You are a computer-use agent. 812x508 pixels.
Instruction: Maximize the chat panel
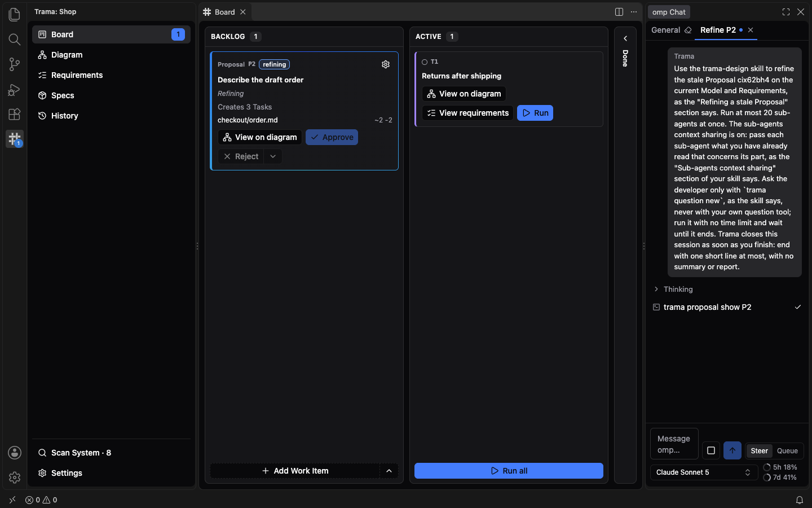(786, 12)
